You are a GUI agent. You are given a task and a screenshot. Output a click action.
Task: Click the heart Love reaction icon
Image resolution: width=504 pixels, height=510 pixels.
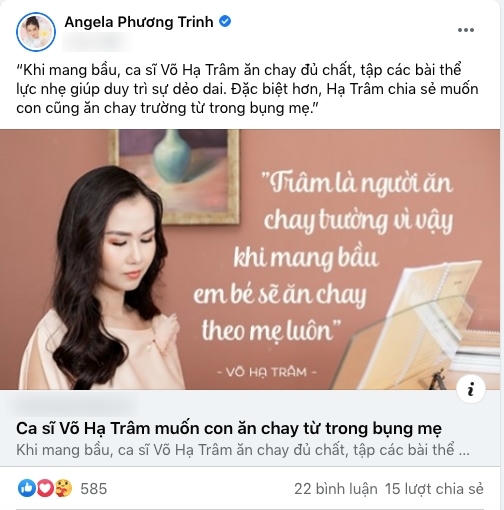click(x=45, y=488)
